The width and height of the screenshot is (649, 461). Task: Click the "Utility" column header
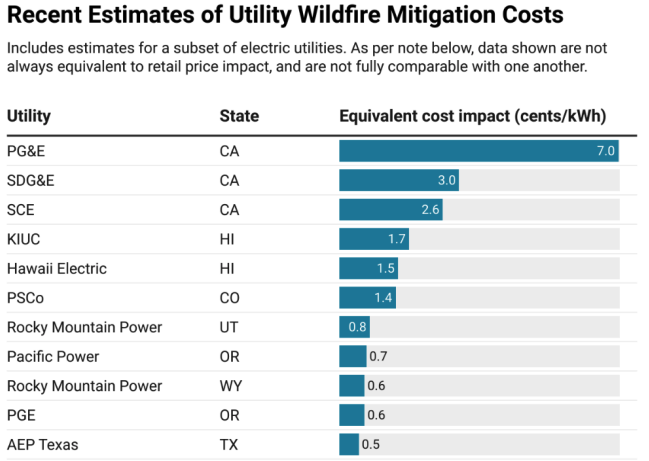[29, 117]
